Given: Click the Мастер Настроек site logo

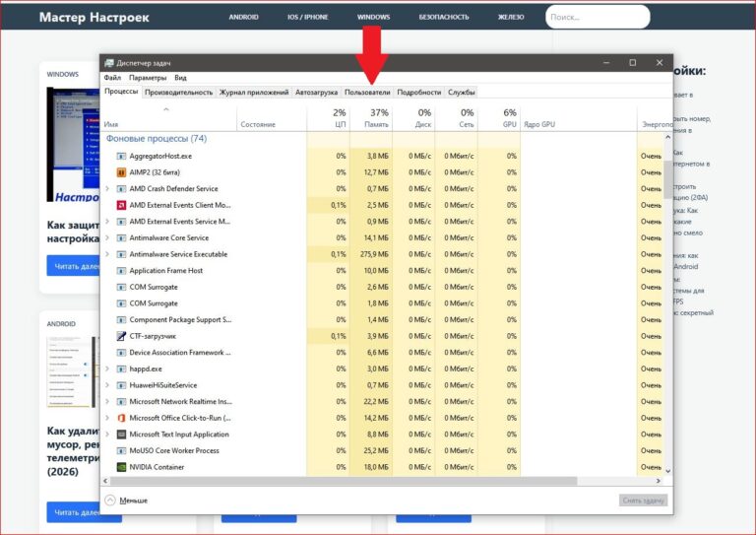Looking at the screenshot, I should pos(94,18).
